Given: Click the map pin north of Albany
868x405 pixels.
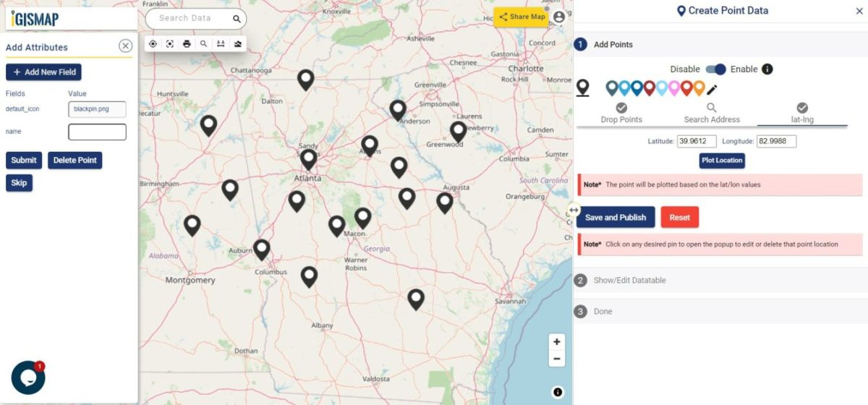Looking at the screenshot, I should [309, 276].
